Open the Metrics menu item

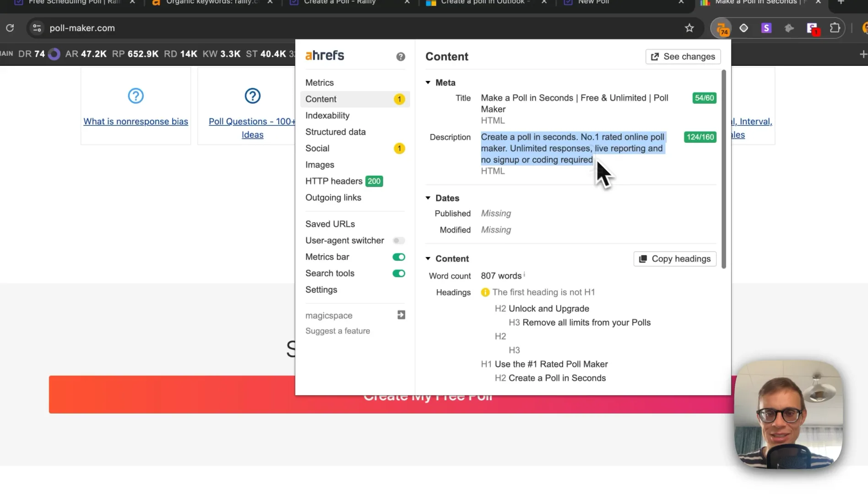(320, 83)
